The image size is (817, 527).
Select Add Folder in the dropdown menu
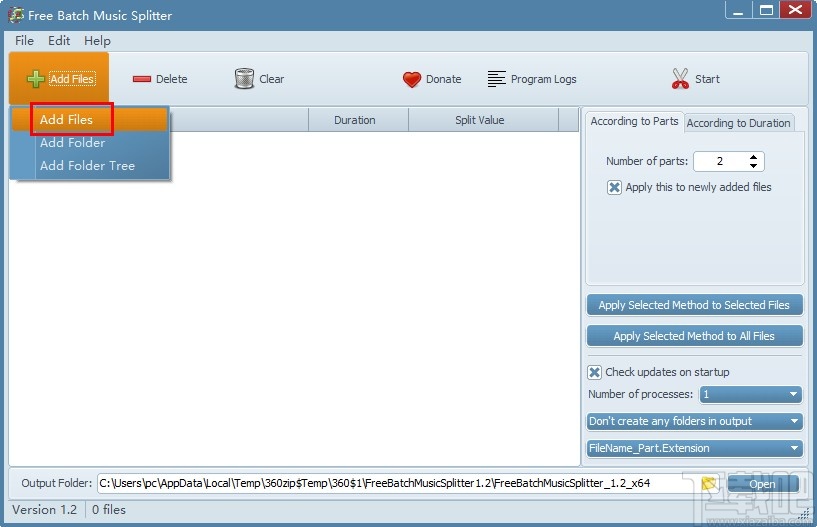73,143
